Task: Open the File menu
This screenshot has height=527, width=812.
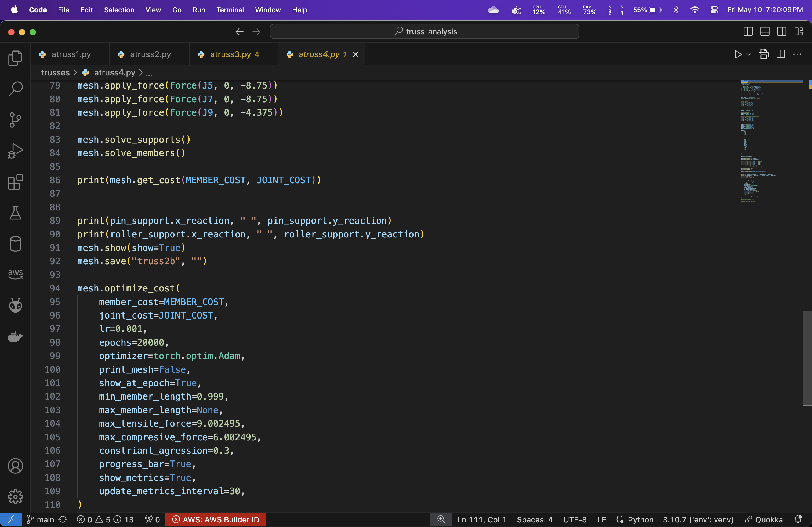Action: tap(63, 10)
